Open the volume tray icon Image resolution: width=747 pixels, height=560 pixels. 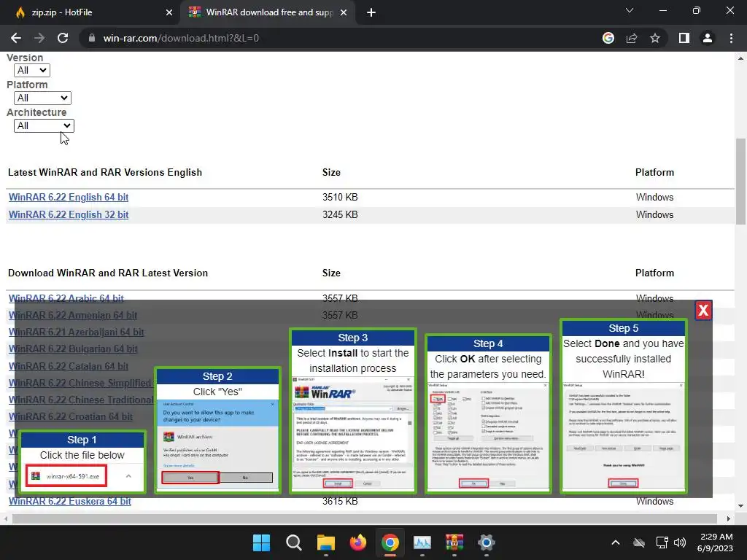681,542
